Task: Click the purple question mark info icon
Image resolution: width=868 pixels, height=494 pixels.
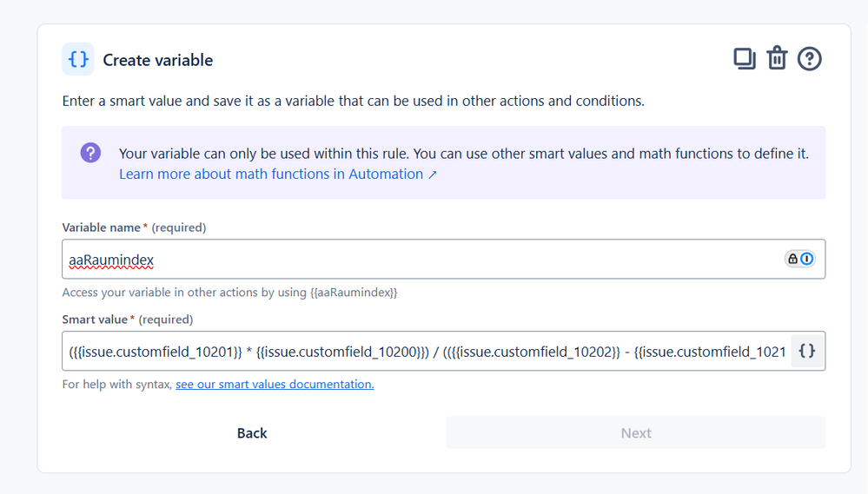Action: click(90, 154)
